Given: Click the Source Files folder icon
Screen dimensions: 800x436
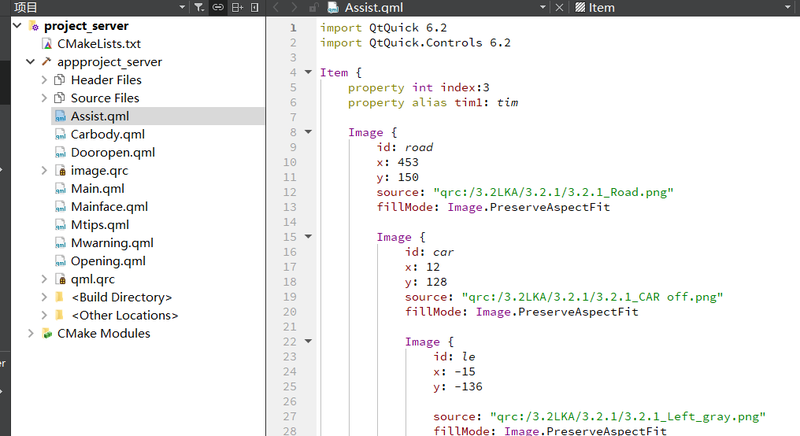Looking at the screenshot, I should tap(60, 98).
